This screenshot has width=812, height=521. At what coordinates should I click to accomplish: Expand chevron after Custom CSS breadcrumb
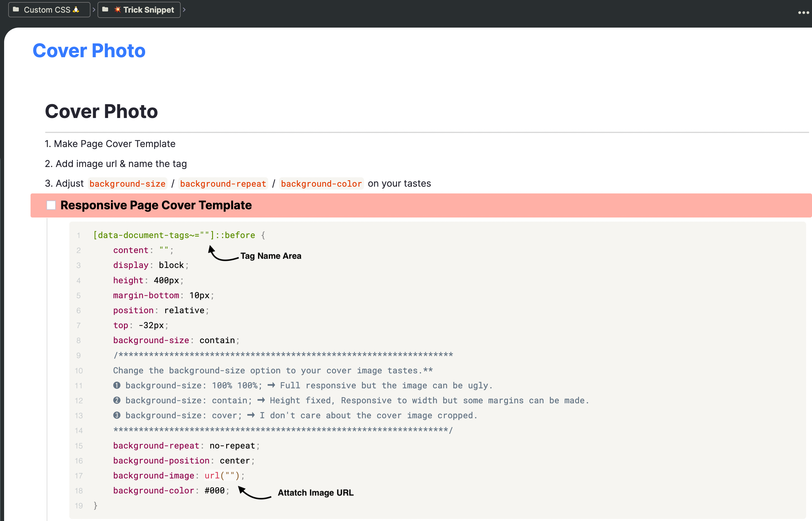pyautogui.click(x=94, y=10)
